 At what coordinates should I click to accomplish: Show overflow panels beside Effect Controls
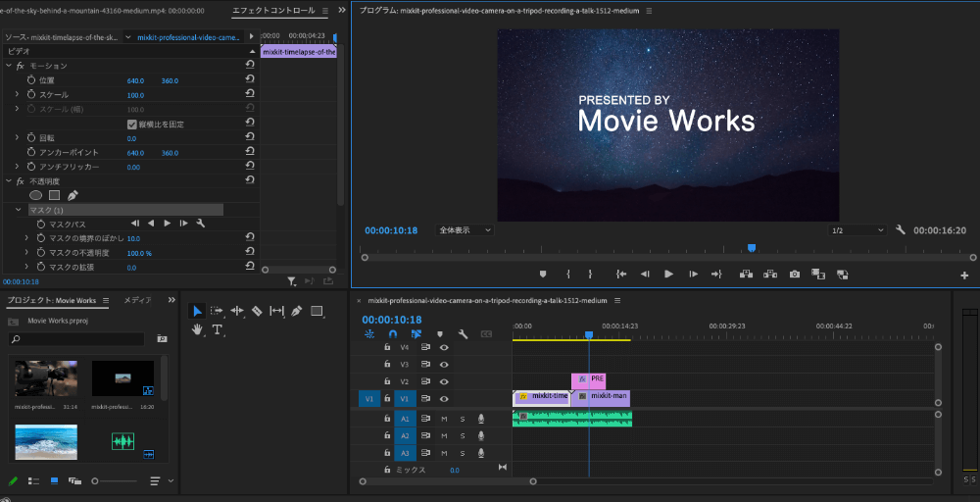pyautogui.click(x=342, y=11)
